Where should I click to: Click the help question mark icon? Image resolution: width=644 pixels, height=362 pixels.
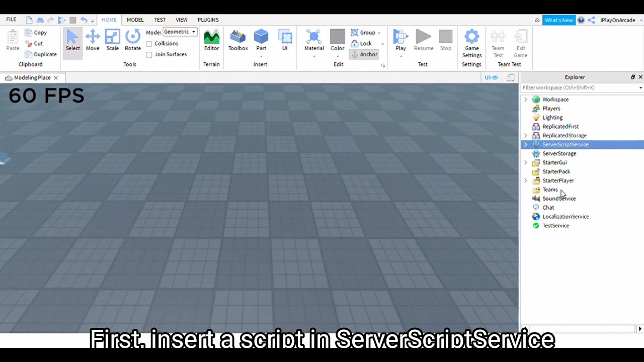click(581, 20)
